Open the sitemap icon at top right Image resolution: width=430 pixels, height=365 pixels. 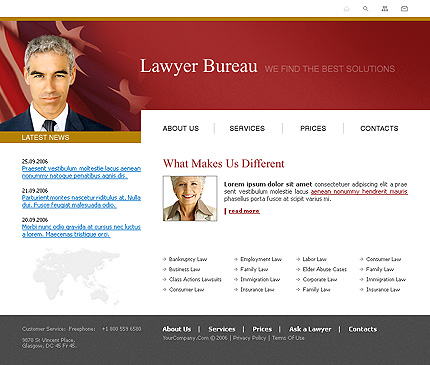385,9
